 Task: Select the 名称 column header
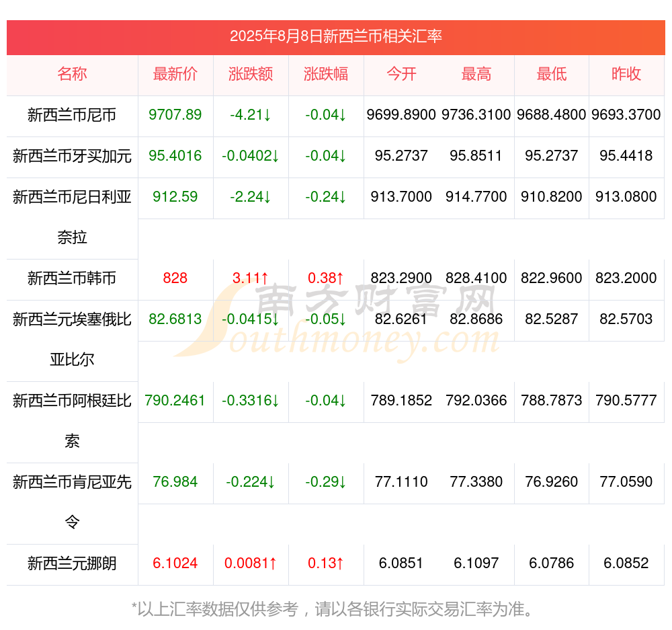pos(72,74)
